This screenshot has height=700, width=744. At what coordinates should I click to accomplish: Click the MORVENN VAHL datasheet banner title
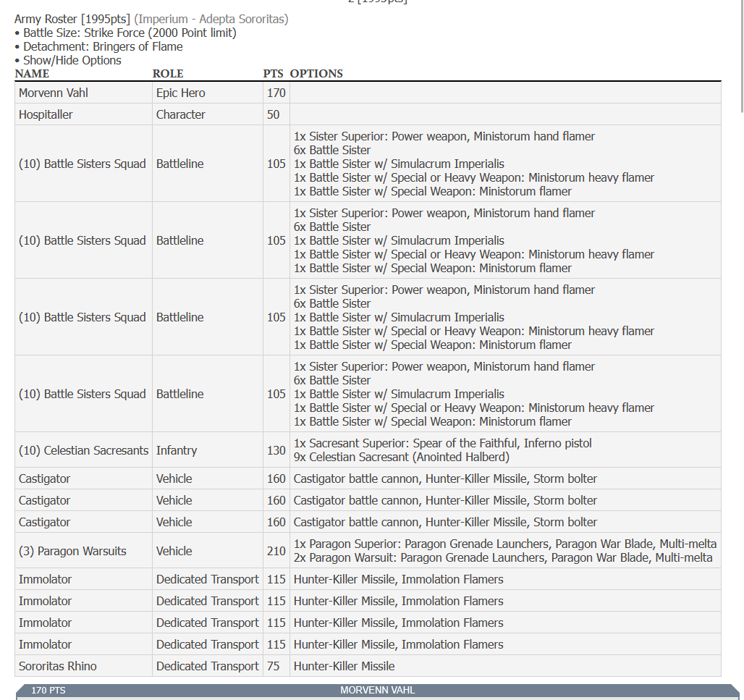[378, 690]
